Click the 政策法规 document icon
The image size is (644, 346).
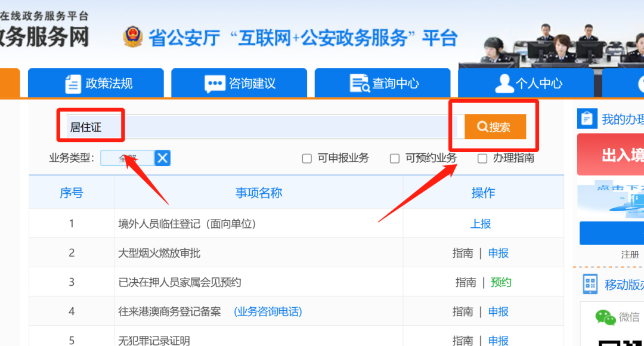click(x=73, y=84)
